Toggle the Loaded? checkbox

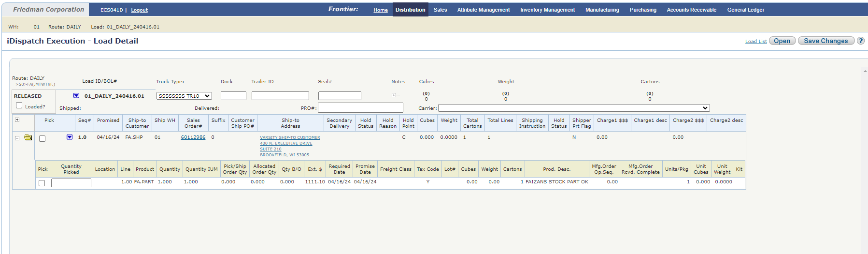tap(19, 105)
